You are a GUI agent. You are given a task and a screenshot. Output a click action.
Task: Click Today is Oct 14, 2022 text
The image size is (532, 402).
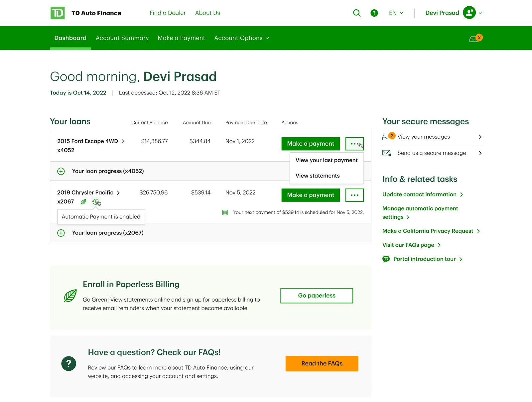pos(78,93)
